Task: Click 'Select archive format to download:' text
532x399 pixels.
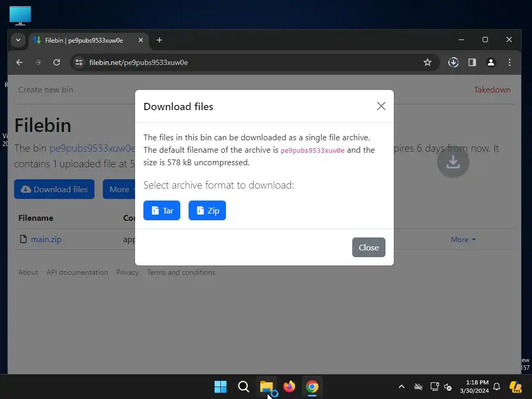Action: (219, 185)
